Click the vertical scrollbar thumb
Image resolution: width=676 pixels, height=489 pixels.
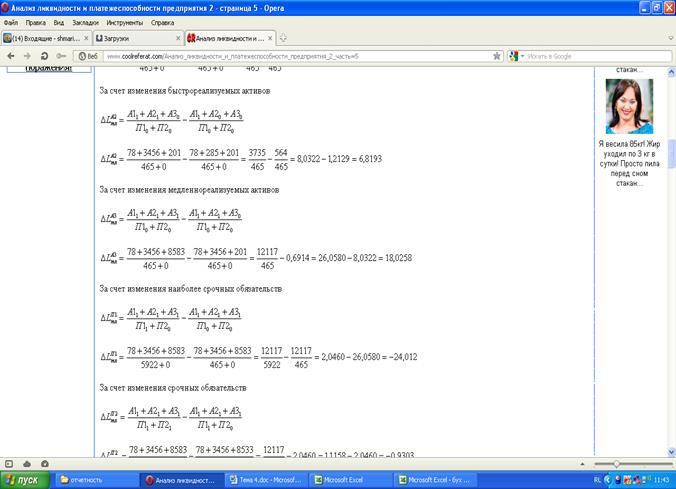[x=671, y=154]
